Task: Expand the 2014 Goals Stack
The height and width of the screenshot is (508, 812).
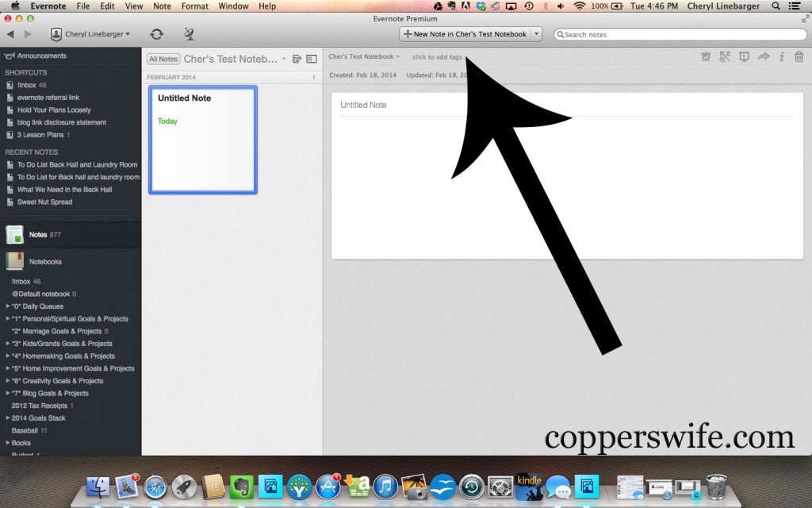Action: (8, 418)
